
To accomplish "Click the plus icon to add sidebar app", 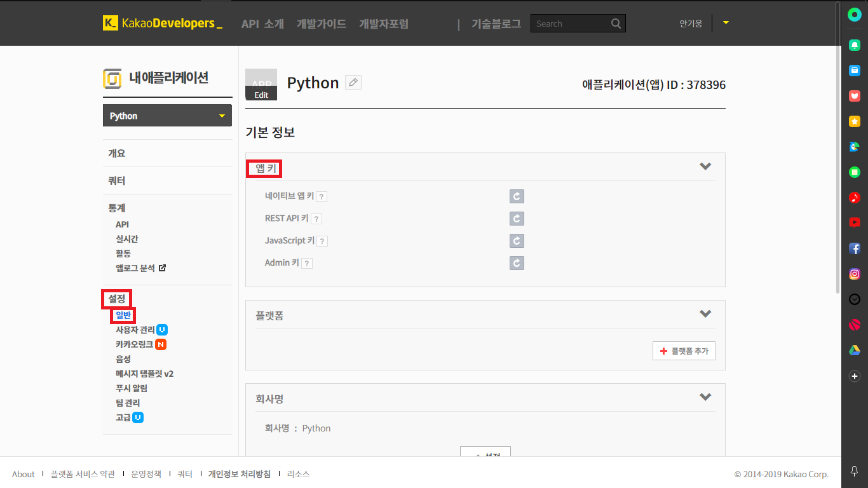I will pos(855,376).
